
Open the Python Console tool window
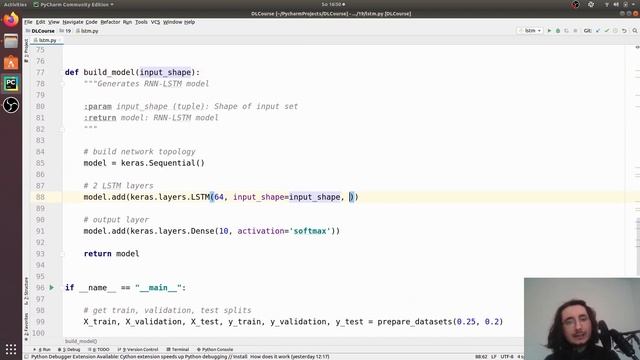coord(215,349)
